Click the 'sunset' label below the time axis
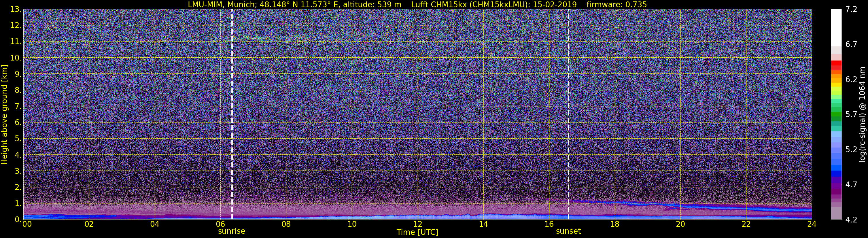 [x=568, y=231]
